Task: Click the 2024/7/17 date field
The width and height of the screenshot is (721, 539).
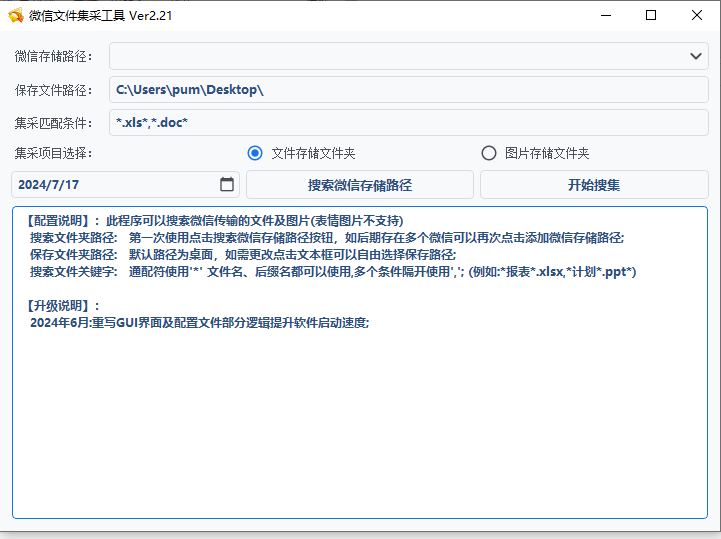Action: pyautogui.click(x=125, y=185)
